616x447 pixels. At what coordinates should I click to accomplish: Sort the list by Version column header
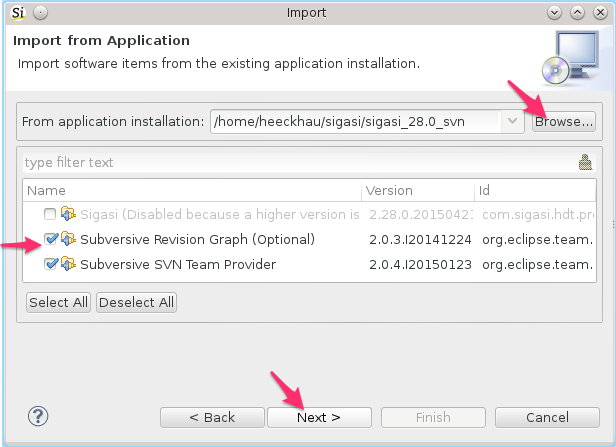(418, 191)
